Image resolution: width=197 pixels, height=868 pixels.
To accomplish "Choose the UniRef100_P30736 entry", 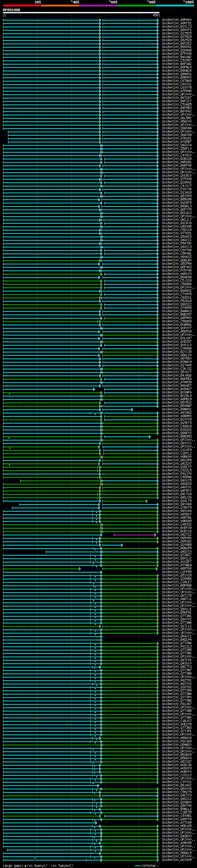I will [177, 189].
